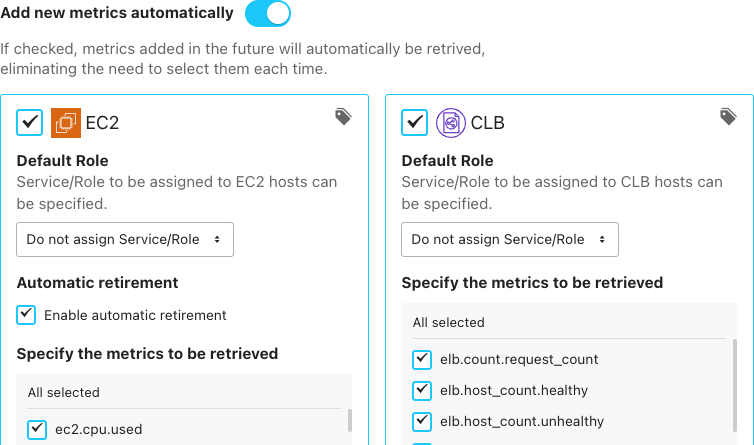Uncheck elb.host_count.unhealthy metric
This screenshot has width=754, height=445.
pos(422,421)
